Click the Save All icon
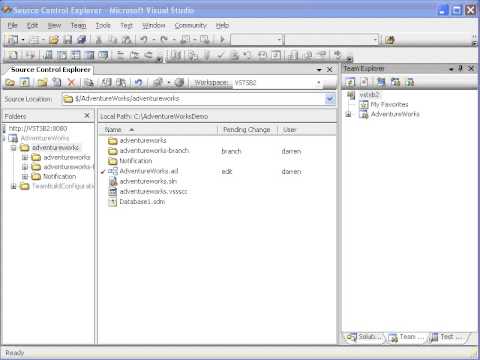480x360 pixels. tap(81, 40)
